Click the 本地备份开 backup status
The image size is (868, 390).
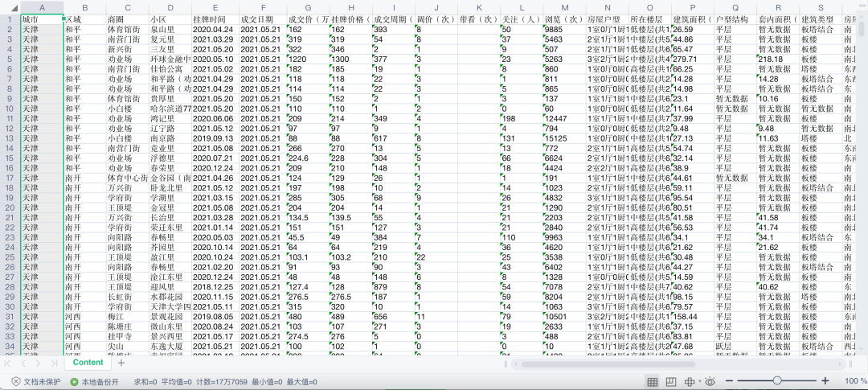(94, 382)
